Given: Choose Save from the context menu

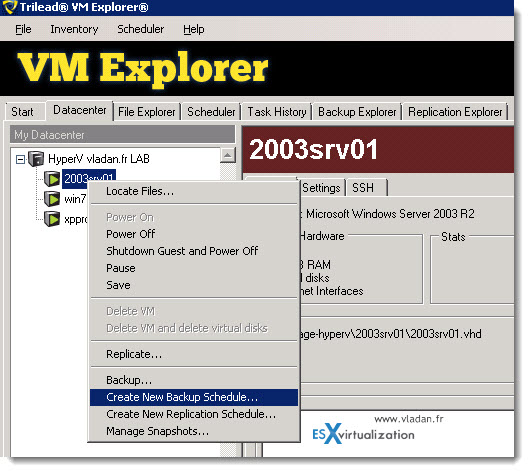Looking at the screenshot, I should (194, 285).
